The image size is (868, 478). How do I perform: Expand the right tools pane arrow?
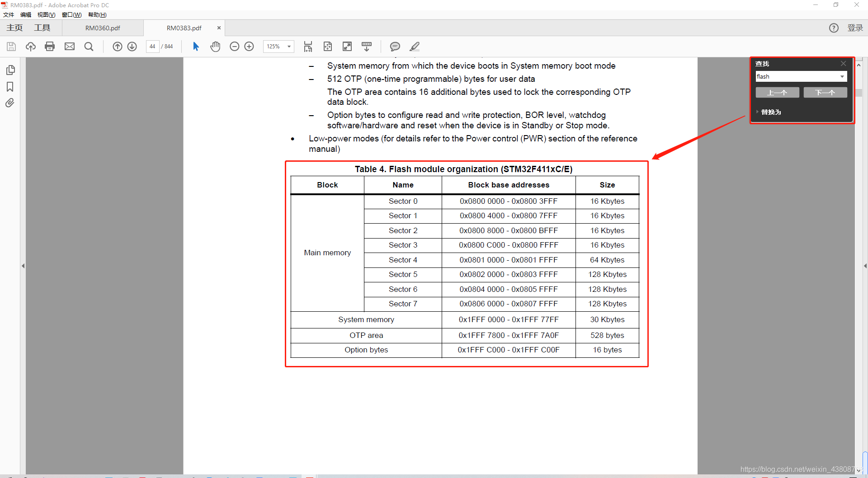coord(865,266)
